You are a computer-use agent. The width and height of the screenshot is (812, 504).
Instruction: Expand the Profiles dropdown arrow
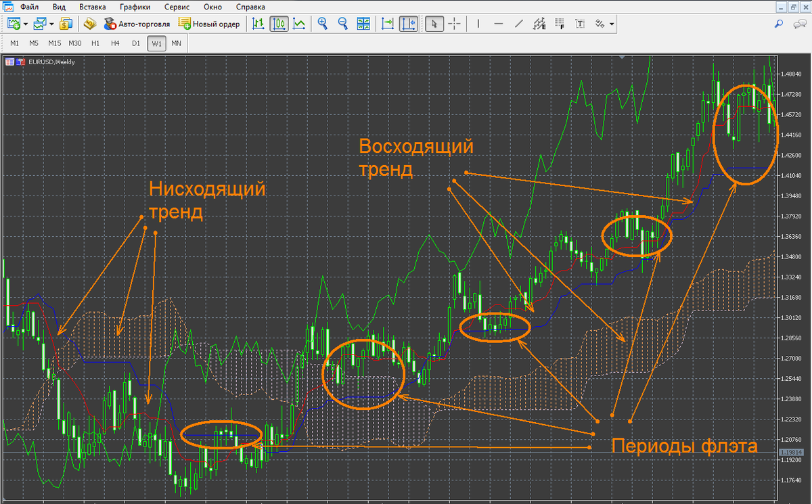tap(51, 24)
